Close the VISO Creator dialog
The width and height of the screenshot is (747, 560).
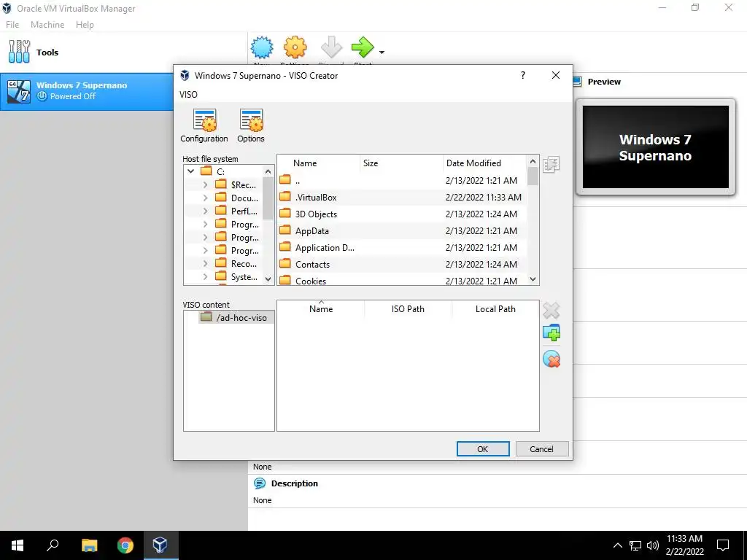click(x=555, y=75)
